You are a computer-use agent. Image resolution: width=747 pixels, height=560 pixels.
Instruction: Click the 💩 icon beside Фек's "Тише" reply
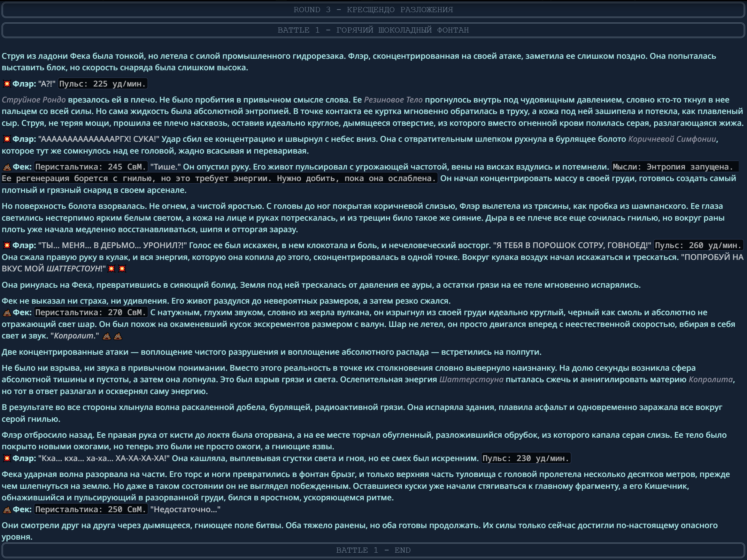point(6,166)
